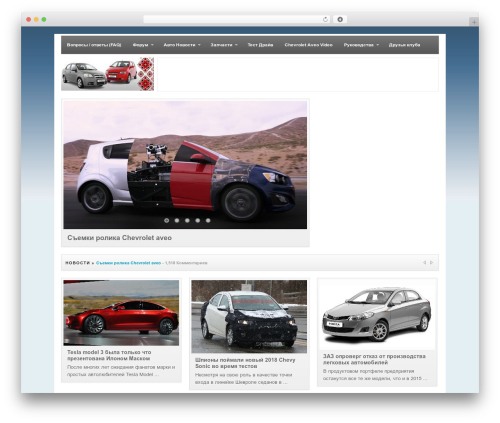The width and height of the screenshot is (500, 423).
Task: Select the third slider dot
Action: 187,220
